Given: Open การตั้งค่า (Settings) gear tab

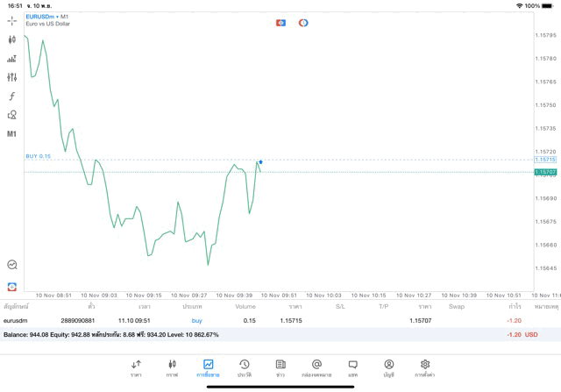Looking at the screenshot, I should pyautogui.click(x=425, y=367).
